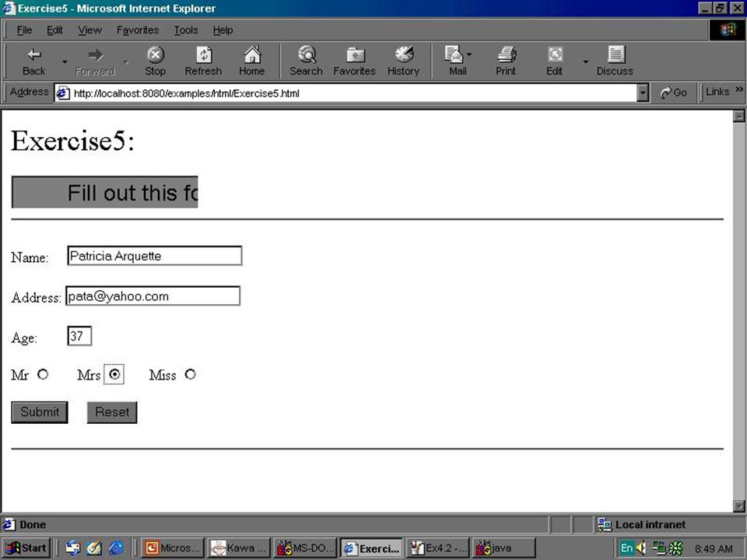747x560 pixels.
Task: Open the Favorites toolbar icon
Action: point(355,61)
